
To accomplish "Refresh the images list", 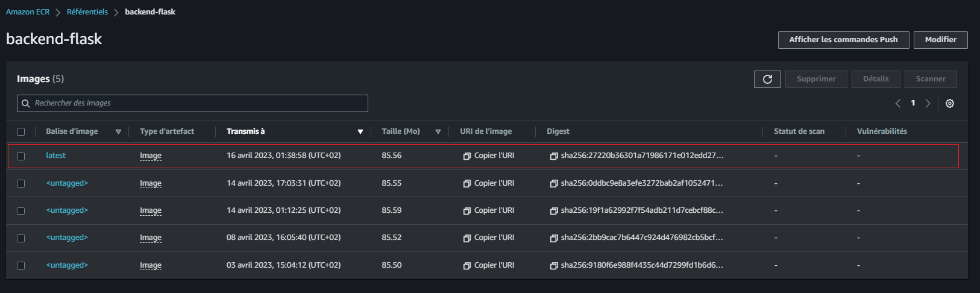I will pos(767,79).
